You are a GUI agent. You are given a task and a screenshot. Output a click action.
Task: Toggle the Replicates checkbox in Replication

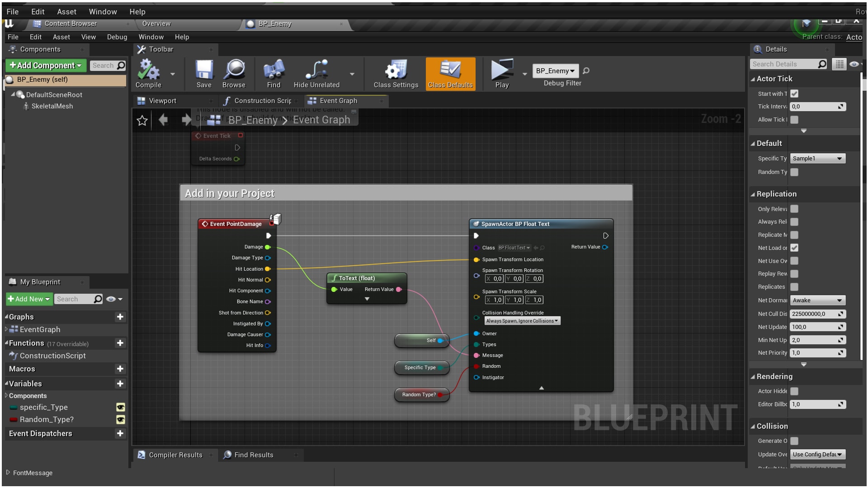794,287
